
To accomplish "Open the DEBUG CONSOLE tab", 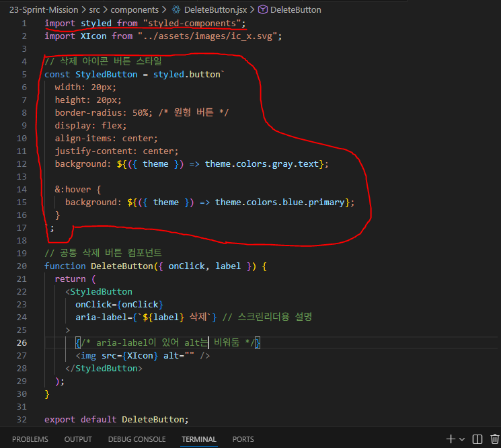I will coord(137,439).
